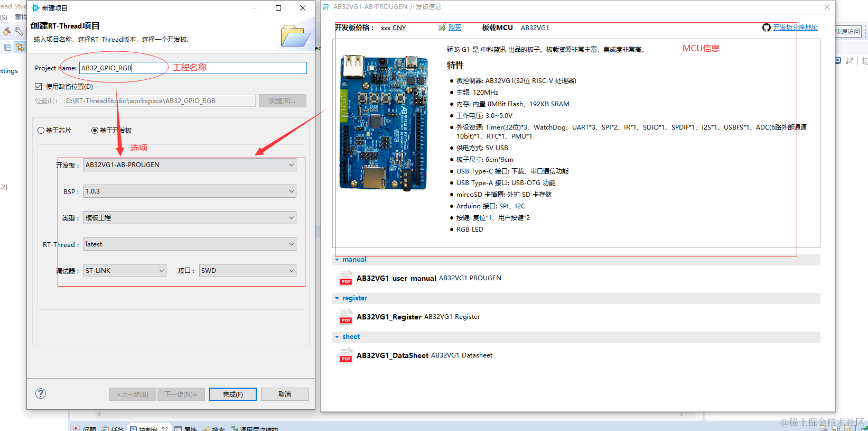Maximize the 新建项目 dialog window
Viewport: 868px width, 431px height.
[278, 8]
